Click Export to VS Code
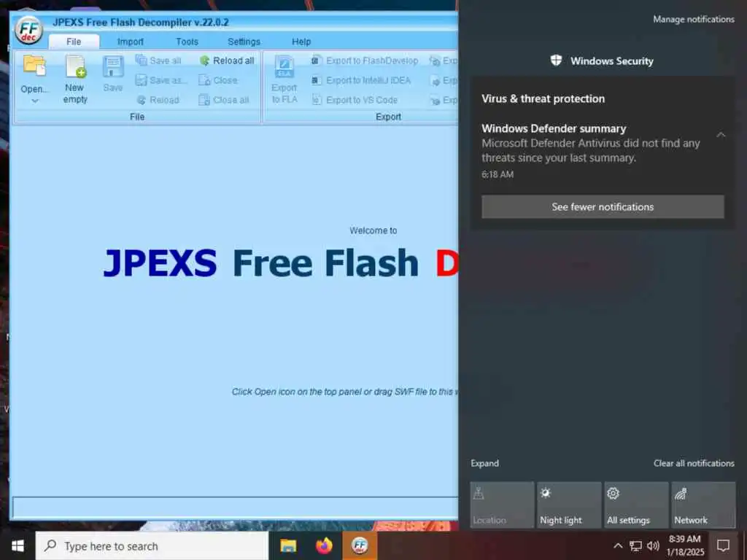 coord(354,100)
